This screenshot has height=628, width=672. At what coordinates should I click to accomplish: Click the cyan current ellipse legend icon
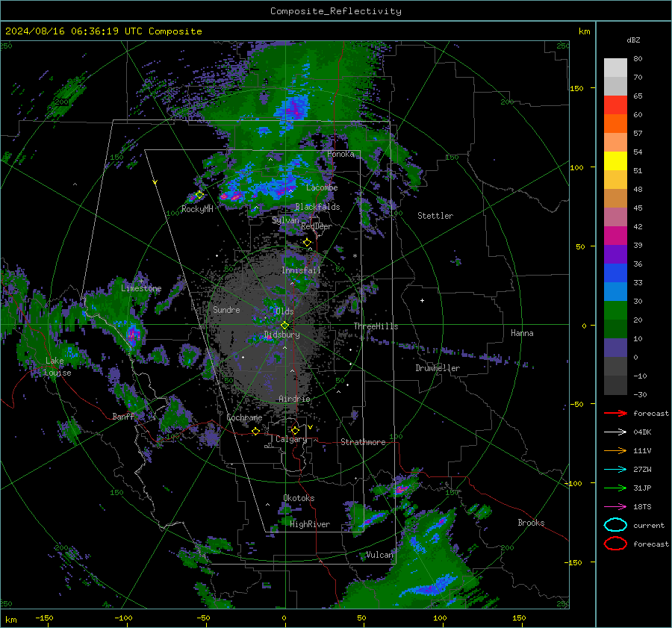point(615,525)
